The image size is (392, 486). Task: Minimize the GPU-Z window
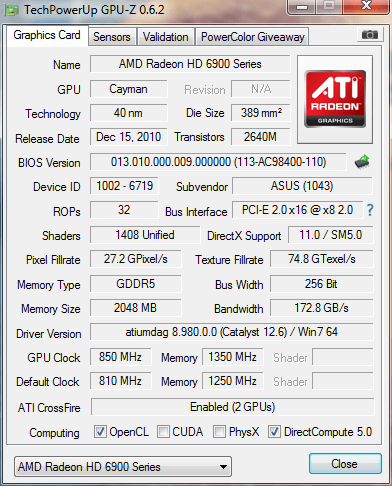coord(302,7)
